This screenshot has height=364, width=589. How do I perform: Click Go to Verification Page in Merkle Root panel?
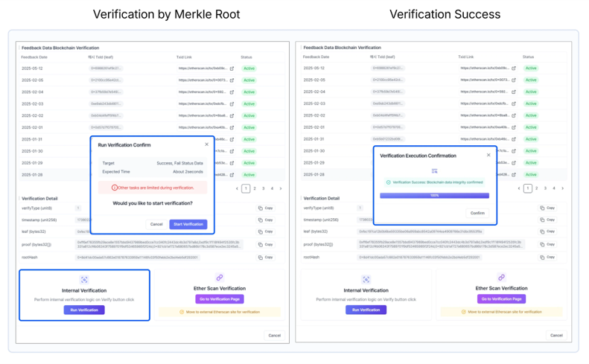tap(220, 299)
